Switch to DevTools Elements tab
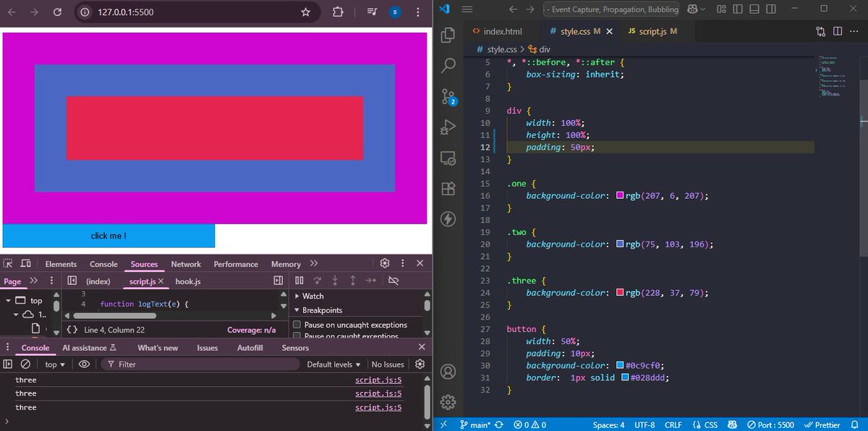The width and height of the screenshot is (868, 431). [61, 264]
